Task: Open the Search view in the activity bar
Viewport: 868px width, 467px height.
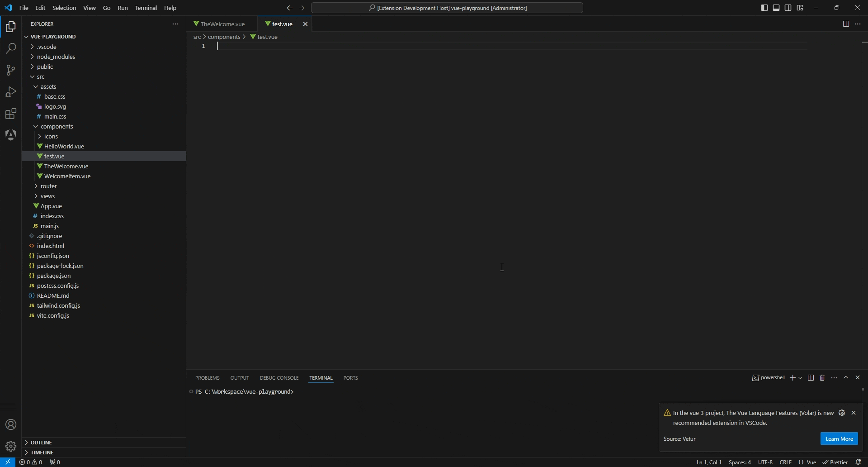Action: click(11, 48)
